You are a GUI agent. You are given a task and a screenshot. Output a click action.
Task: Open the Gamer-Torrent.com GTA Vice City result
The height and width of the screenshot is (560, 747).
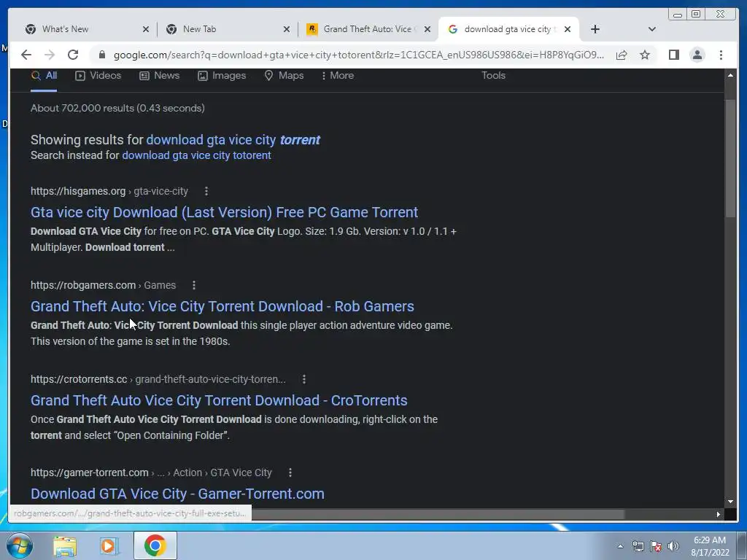click(178, 494)
